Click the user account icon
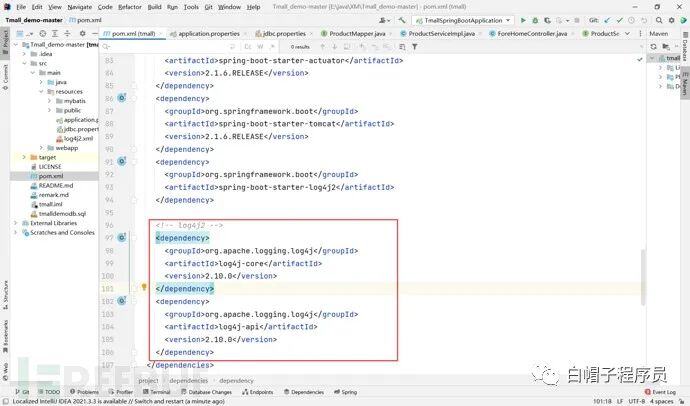The width and height of the screenshot is (690, 406). [x=384, y=20]
